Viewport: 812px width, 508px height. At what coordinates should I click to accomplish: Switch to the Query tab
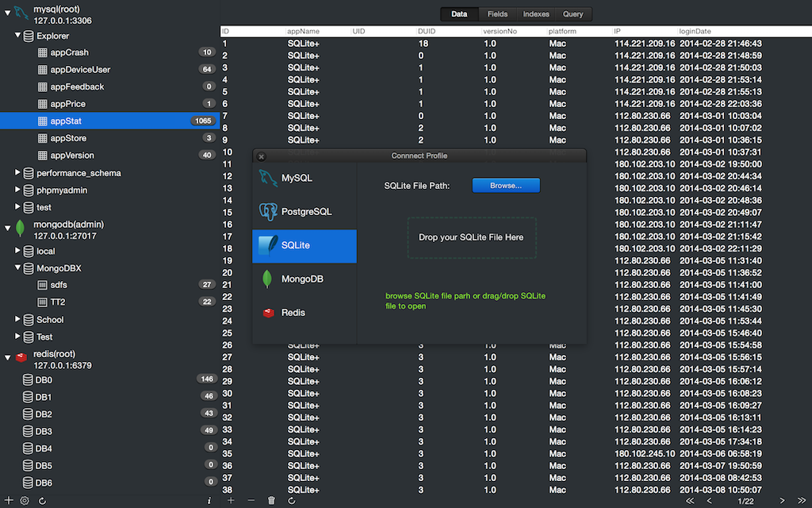pyautogui.click(x=573, y=14)
